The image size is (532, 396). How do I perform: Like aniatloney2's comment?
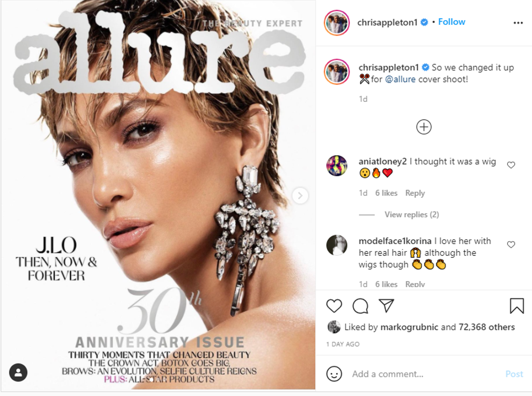click(511, 165)
